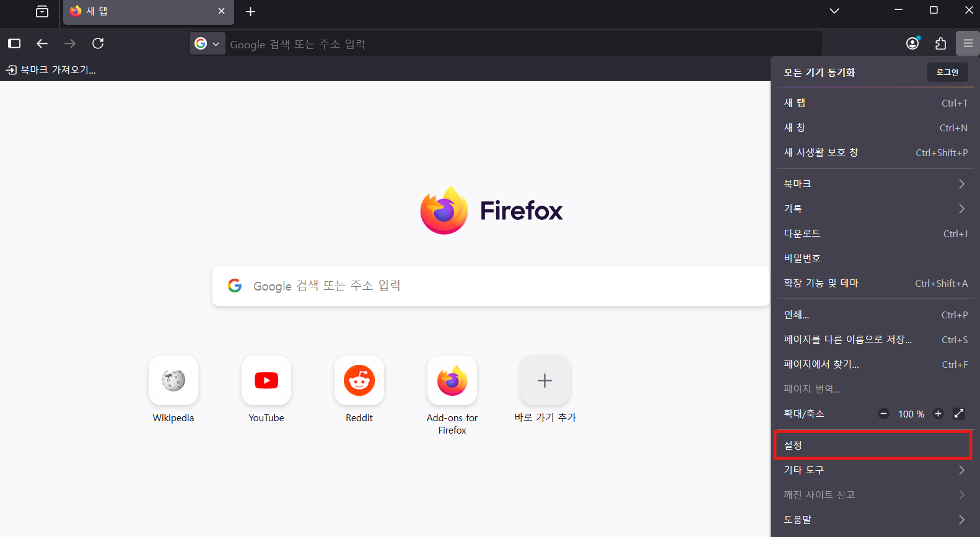
Task: Minimize the Firefox window
Action: point(898,10)
